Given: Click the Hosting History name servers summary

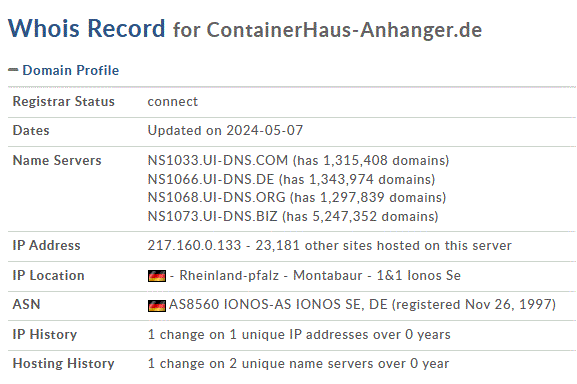Looking at the screenshot, I should coord(298,363).
